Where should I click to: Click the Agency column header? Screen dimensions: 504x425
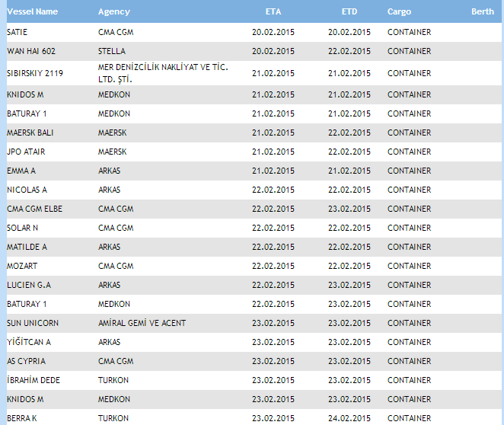(x=114, y=12)
